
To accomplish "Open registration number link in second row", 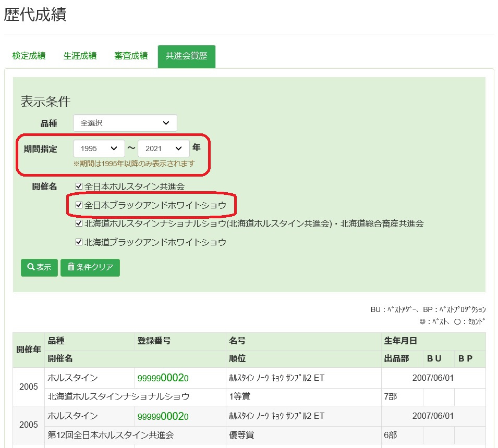I will coord(163,417).
